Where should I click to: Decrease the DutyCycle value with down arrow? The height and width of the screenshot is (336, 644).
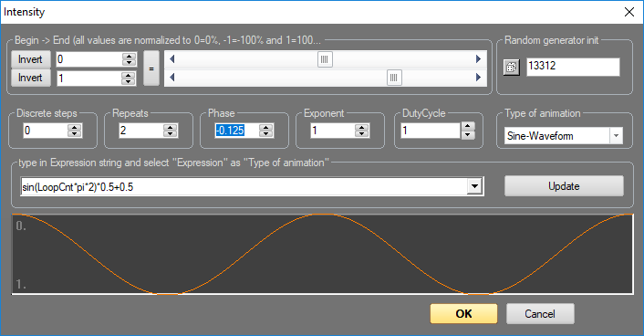tap(468, 135)
